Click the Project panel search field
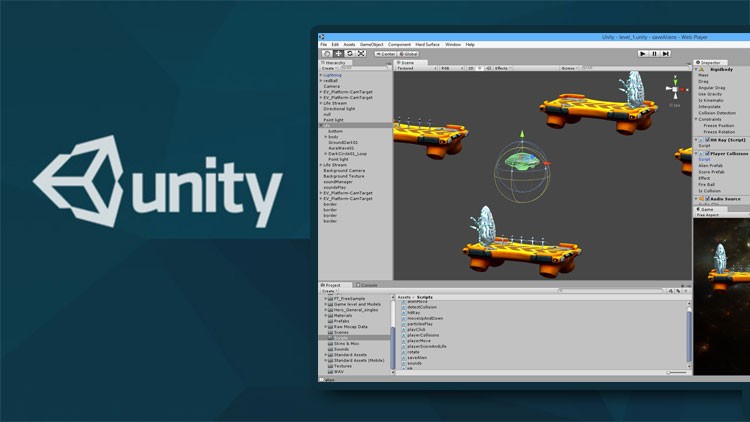This screenshot has height=422, width=750. (611, 291)
